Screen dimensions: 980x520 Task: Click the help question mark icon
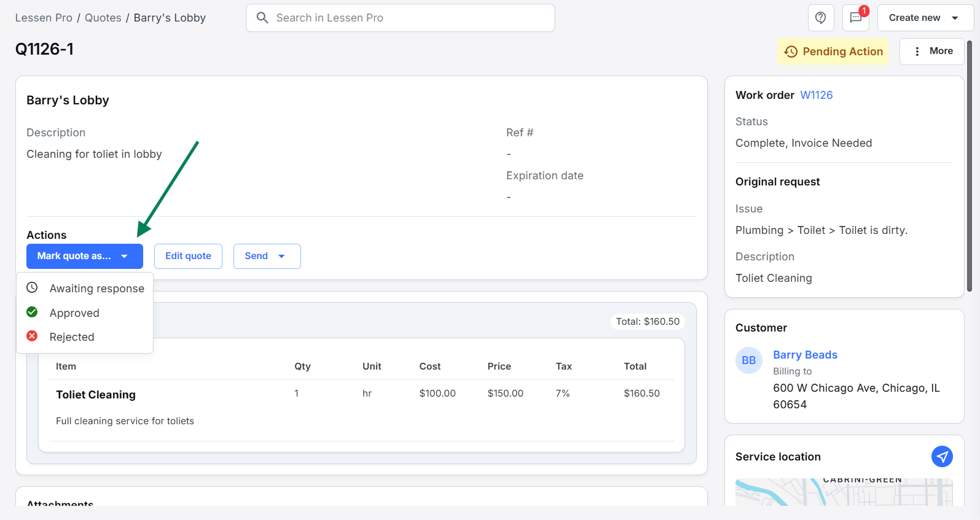[820, 18]
